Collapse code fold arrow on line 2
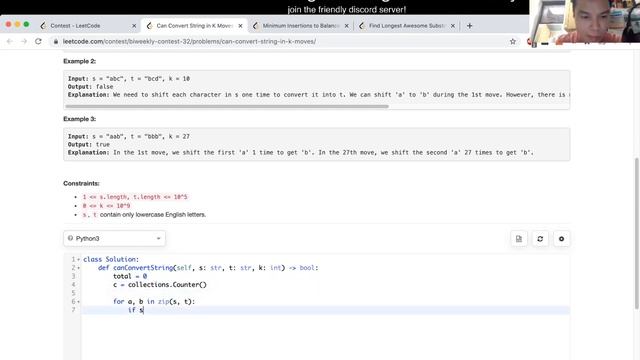640x360 pixels. [78, 268]
